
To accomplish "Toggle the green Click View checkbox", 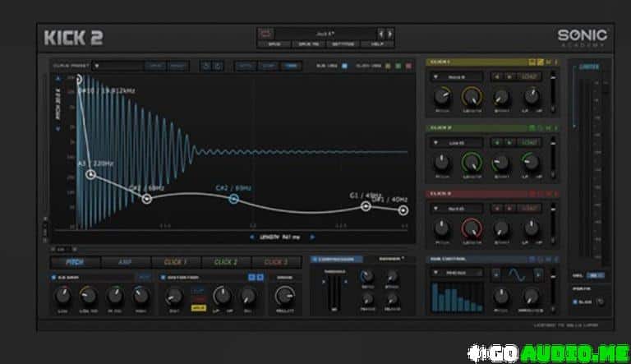I will [x=398, y=66].
